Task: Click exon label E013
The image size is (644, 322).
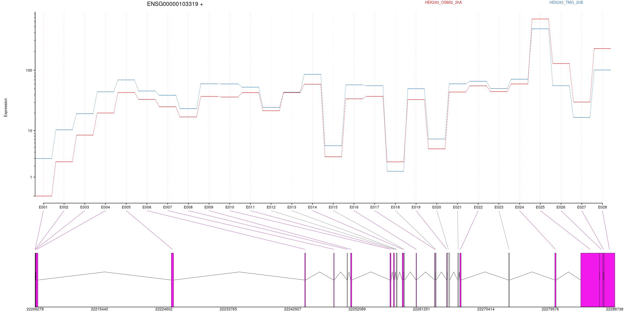Action: 292,207
